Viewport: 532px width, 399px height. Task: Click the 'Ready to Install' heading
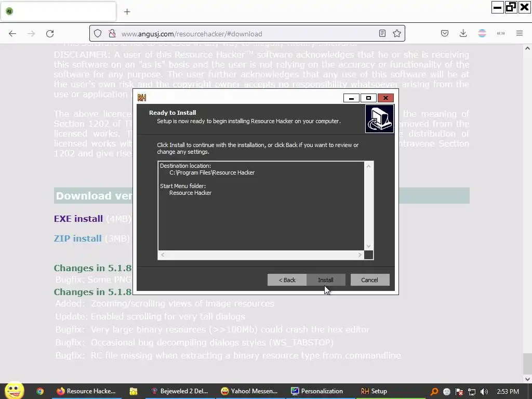(172, 113)
